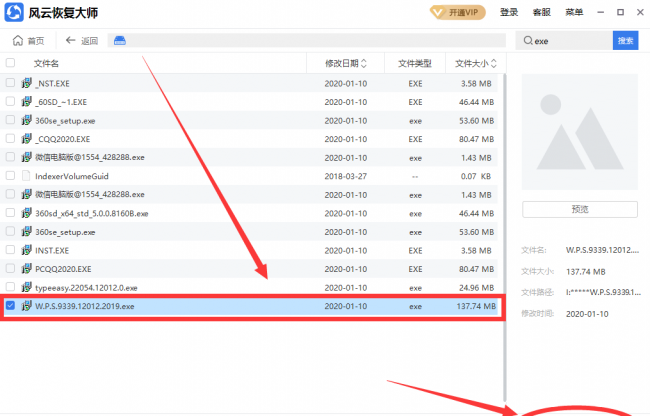This screenshot has width=650, height=416.
Task: Click the blue 搜索 button
Action: pos(625,41)
